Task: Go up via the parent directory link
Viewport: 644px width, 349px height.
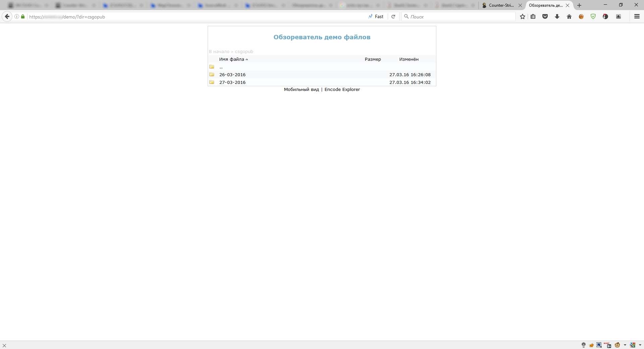Action: [x=221, y=67]
